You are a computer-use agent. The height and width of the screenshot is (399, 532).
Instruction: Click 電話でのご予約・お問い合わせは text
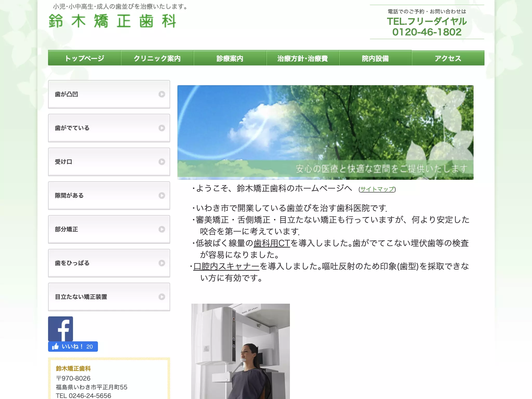tap(427, 11)
